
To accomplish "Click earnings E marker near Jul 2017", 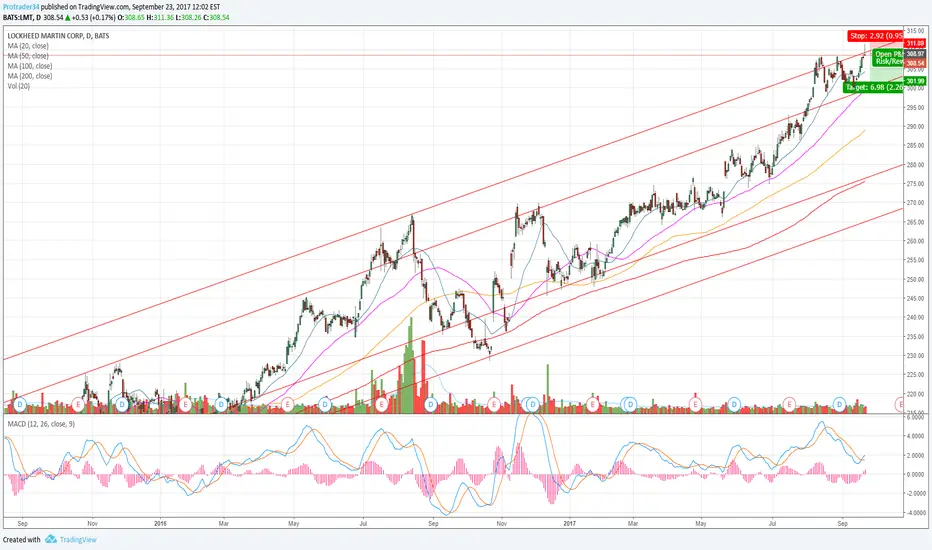I will 789,404.
